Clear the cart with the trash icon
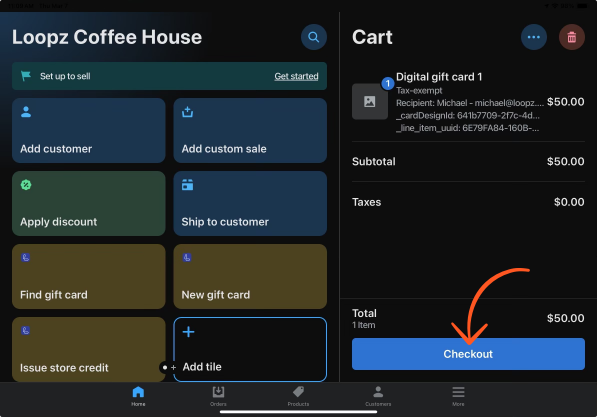597x417 pixels. pyautogui.click(x=571, y=37)
